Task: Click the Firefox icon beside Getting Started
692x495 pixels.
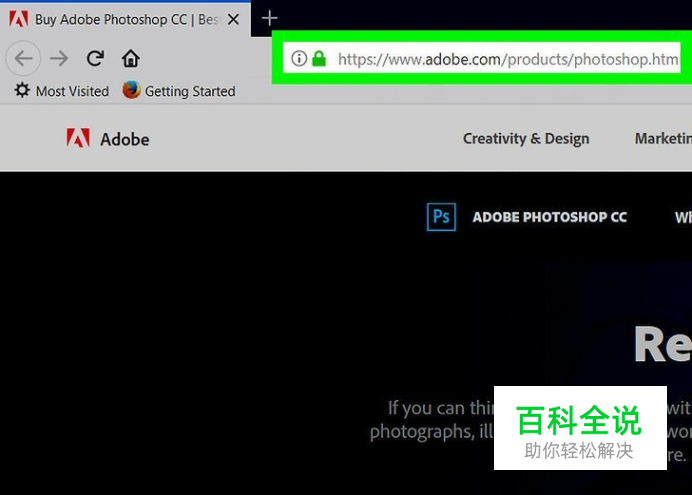Action: 131,90
